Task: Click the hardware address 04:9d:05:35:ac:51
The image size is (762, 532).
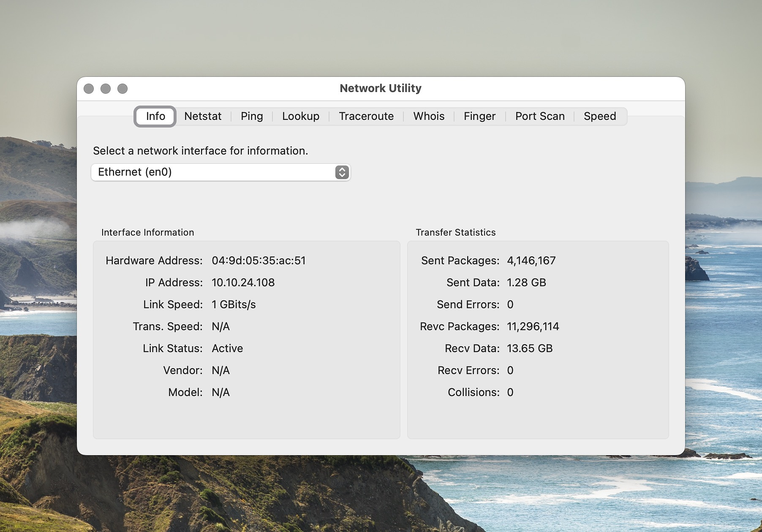Action: click(259, 261)
